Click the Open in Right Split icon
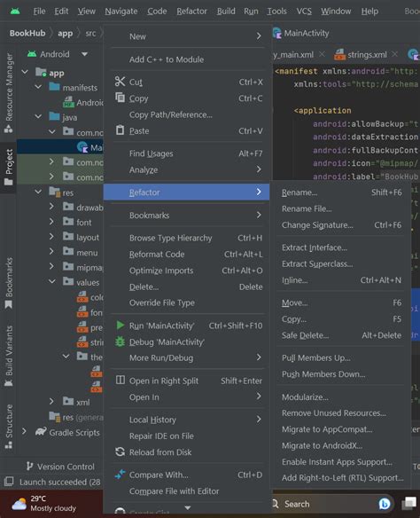The image size is (420, 518). point(121,381)
